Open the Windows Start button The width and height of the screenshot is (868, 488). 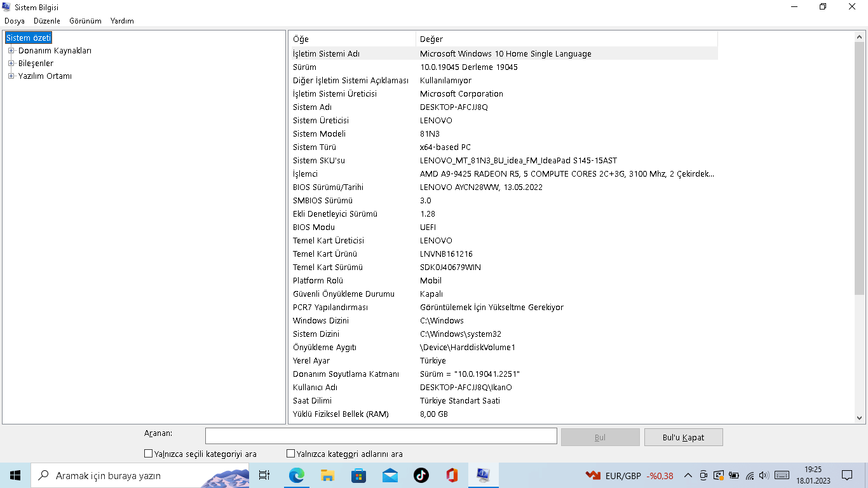pyautogui.click(x=15, y=475)
